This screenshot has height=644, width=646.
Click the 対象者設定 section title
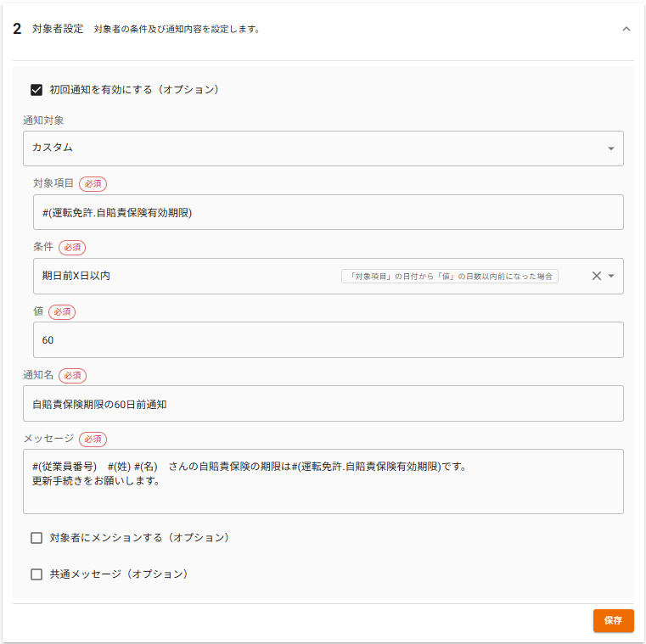(x=58, y=29)
